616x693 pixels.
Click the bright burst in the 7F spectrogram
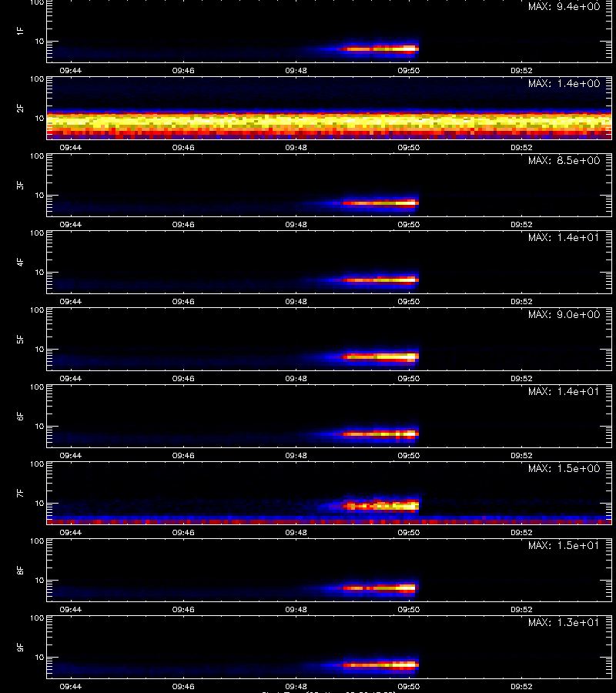click(381, 506)
